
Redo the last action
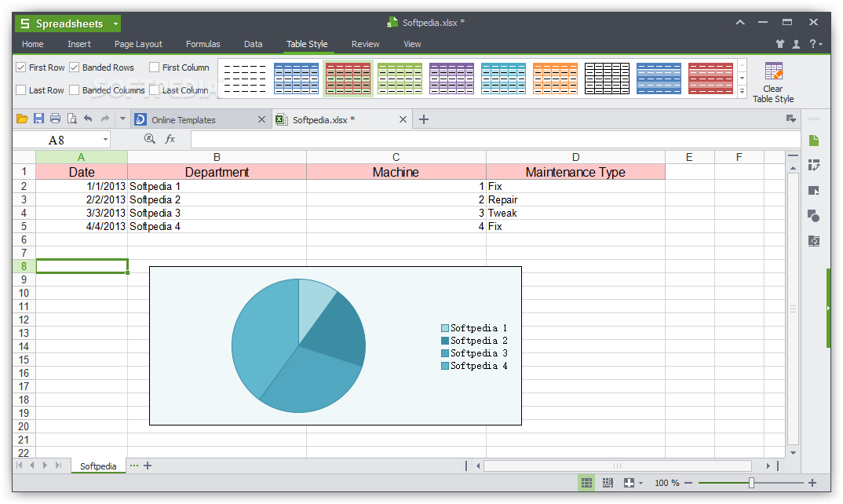click(105, 119)
